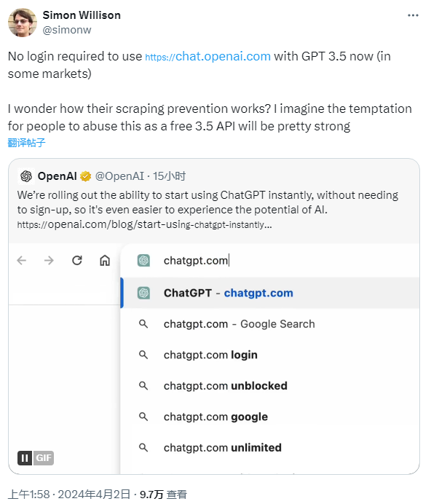The width and height of the screenshot is (431, 504).
Task: Choose the chatgpt.com login suggestion
Action: [x=270, y=355]
